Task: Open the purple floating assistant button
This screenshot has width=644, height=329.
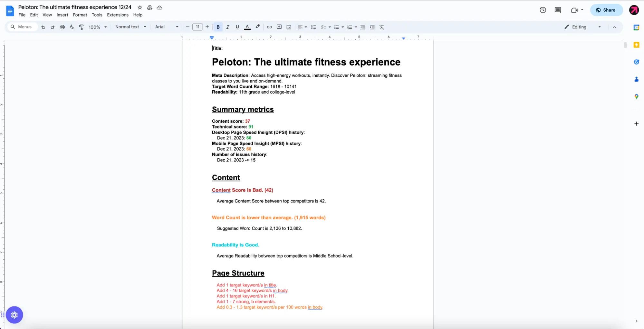Action: (14, 315)
